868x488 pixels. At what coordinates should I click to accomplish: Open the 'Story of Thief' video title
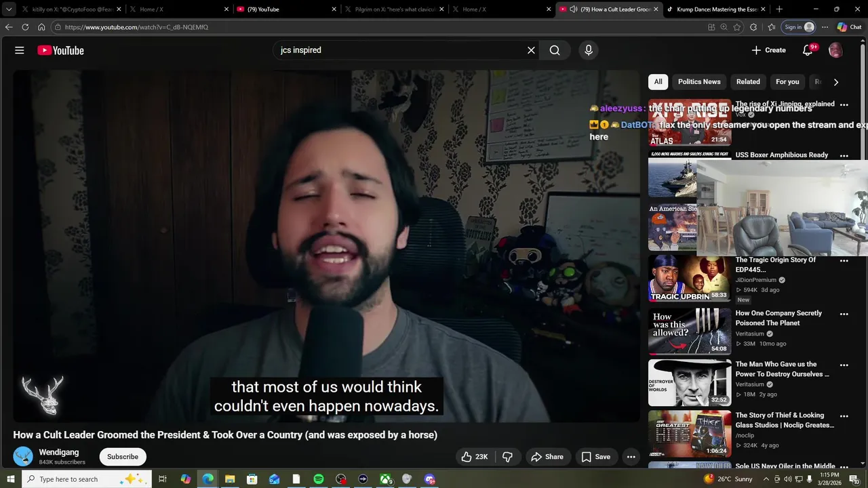(x=785, y=420)
